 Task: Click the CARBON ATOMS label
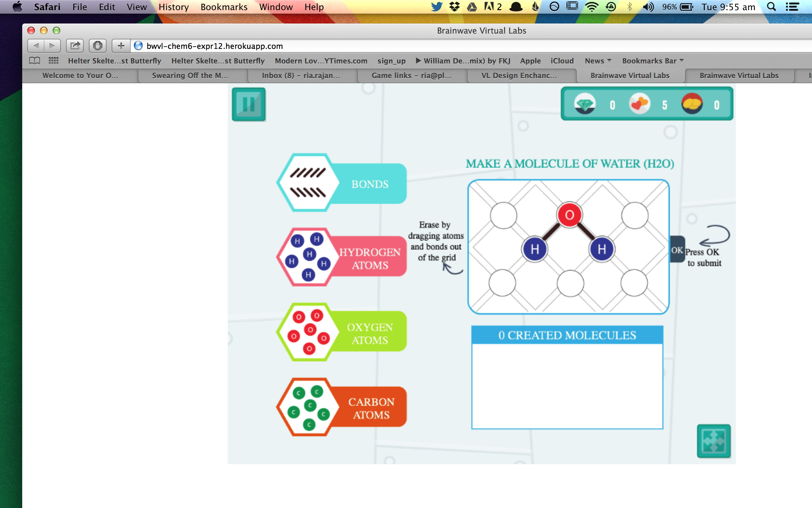[x=371, y=408]
